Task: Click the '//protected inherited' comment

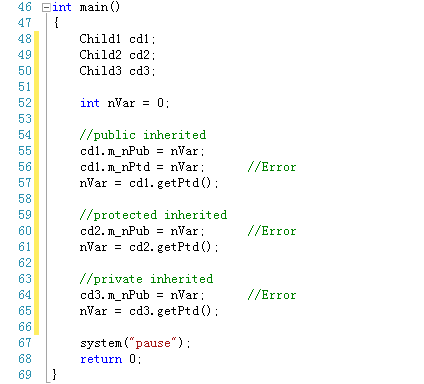Action: [153, 215]
